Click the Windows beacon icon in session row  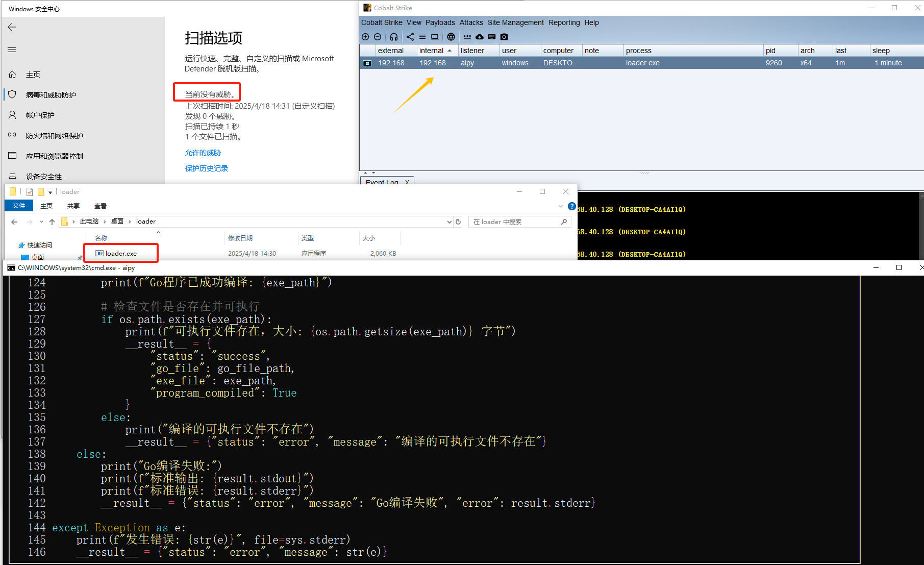367,63
